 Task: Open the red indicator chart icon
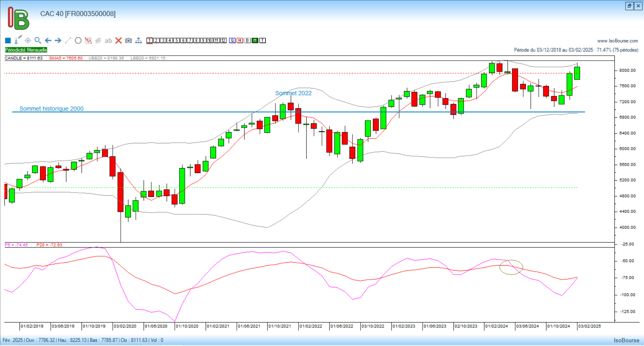[x=88, y=41]
